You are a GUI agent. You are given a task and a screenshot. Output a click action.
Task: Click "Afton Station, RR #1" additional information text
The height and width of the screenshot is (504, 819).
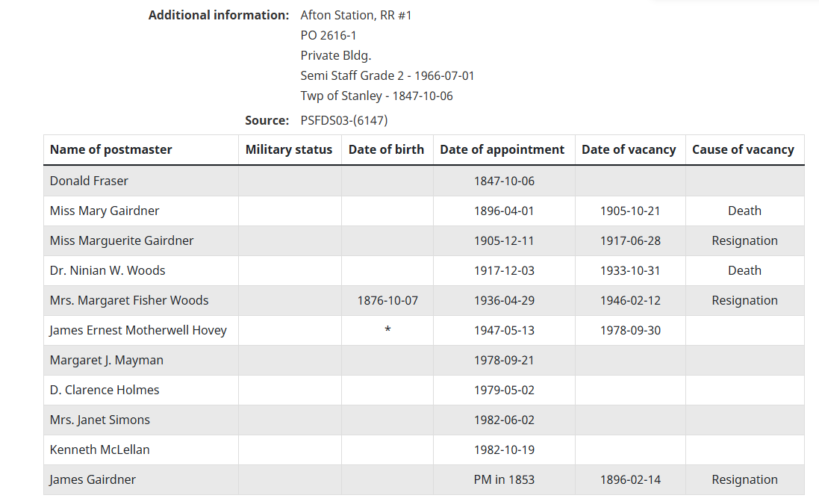(x=356, y=15)
